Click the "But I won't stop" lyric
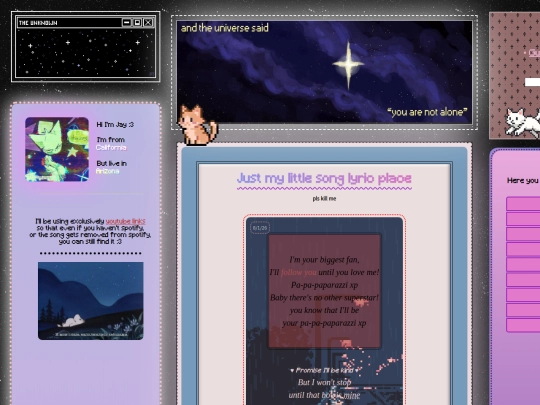 [x=324, y=382]
